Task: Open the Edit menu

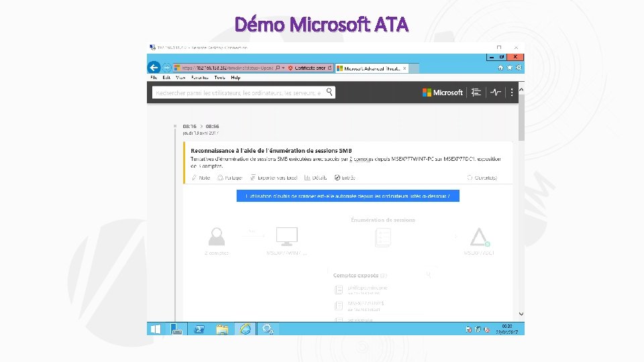Action: click(166, 77)
